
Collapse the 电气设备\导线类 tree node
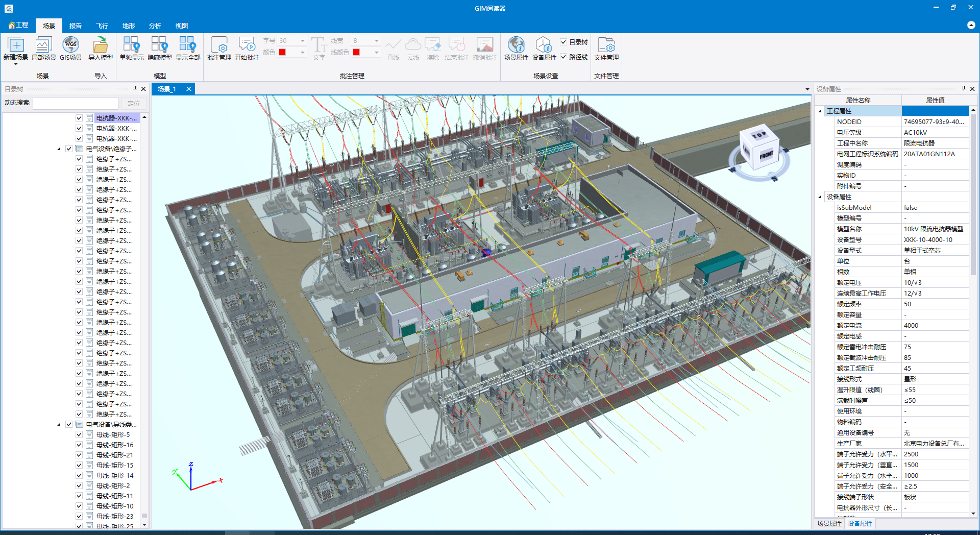point(59,425)
